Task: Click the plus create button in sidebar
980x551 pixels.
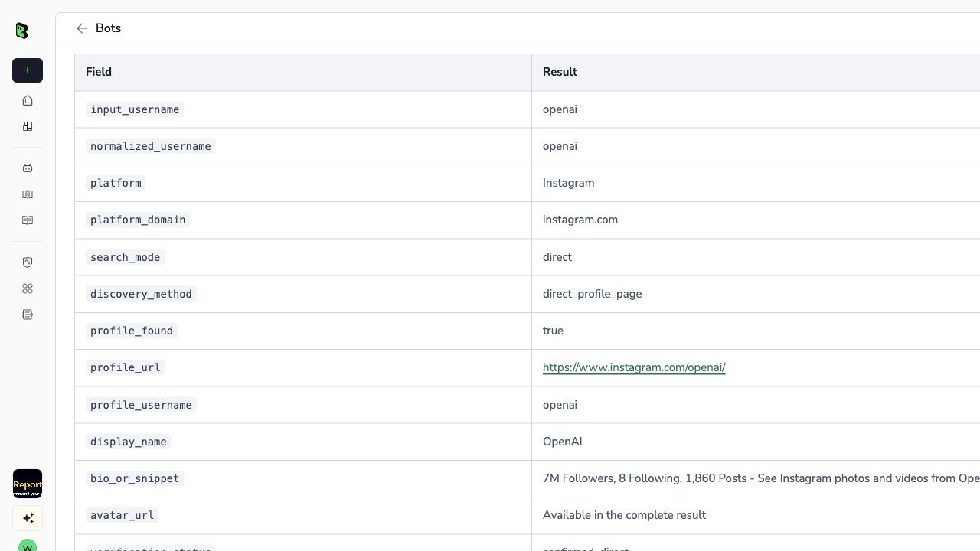Action: [x=28, y=70]
